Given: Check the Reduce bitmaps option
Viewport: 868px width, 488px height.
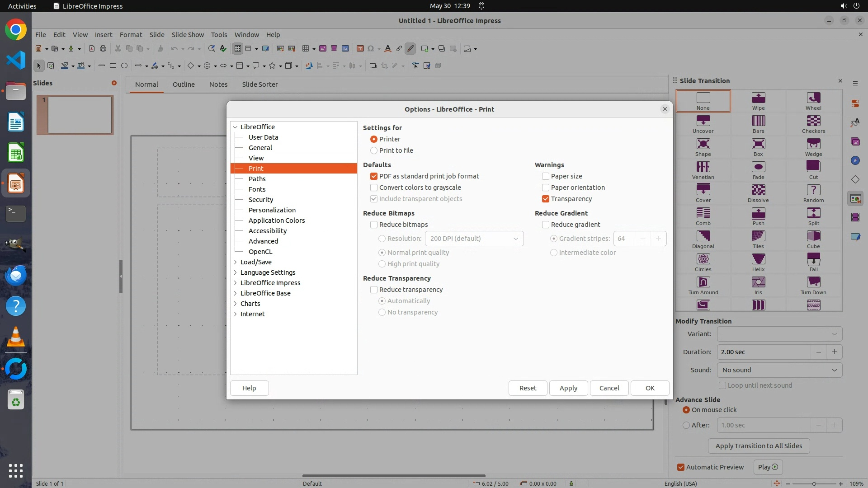Looking at the screenshot, I should pos(374,225).
